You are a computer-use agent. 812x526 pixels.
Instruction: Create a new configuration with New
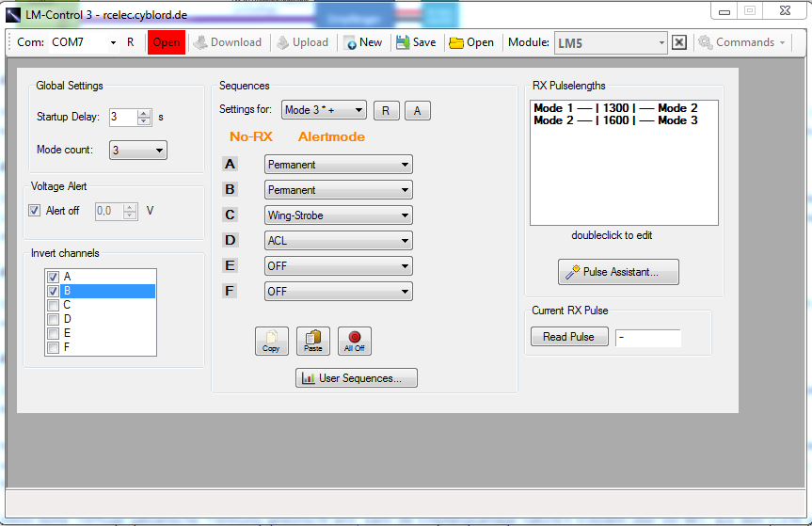point(363,42)
